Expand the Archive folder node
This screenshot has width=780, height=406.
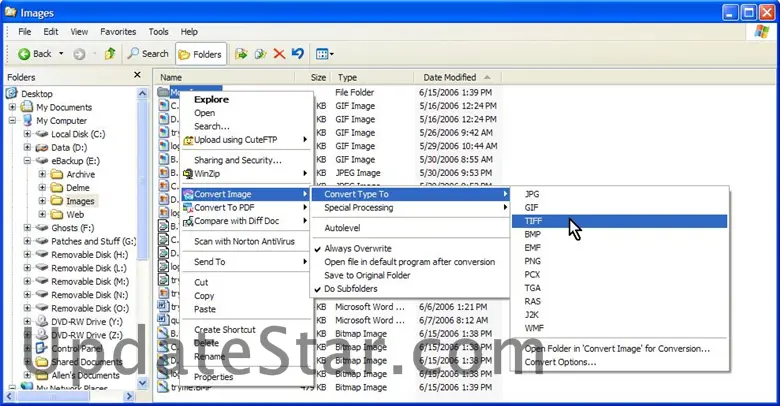click(x=42, y=174)
